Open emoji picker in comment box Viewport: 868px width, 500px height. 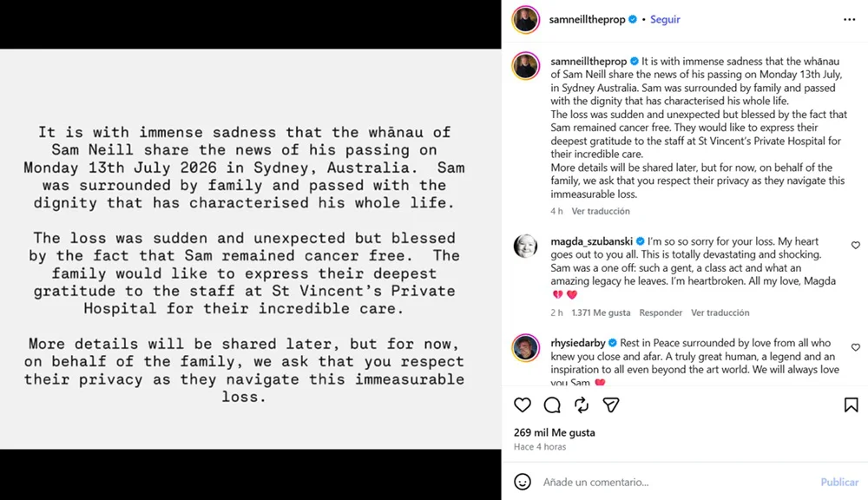[x=522, y=482]
